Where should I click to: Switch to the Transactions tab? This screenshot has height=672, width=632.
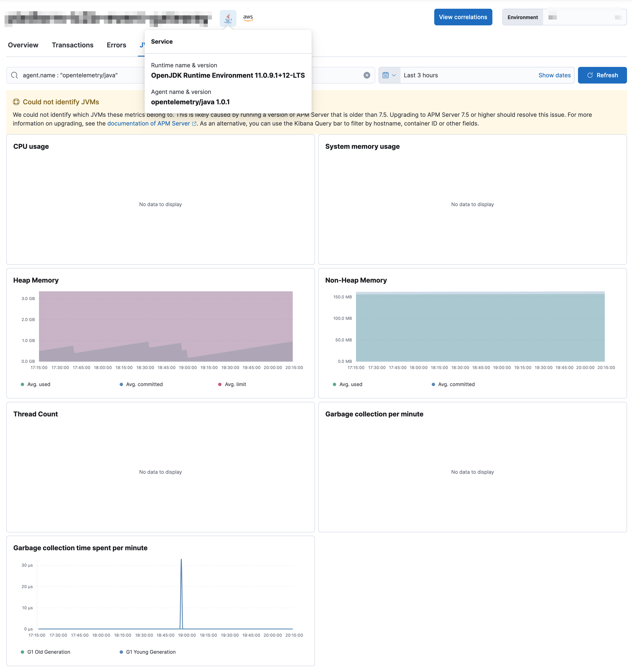[x=72, y=45]
